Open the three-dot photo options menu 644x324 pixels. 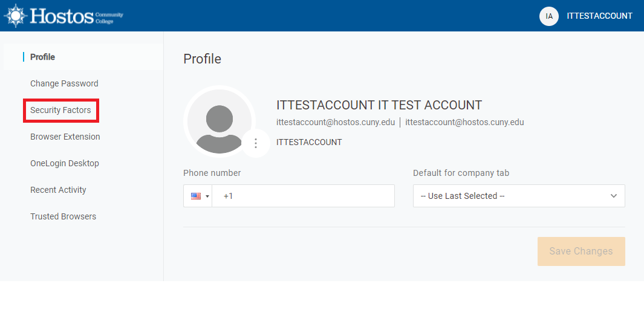pos(256,143)
